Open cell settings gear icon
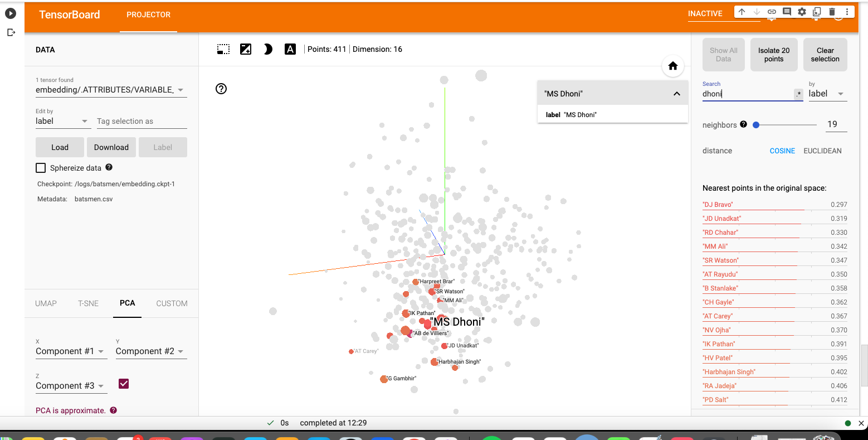This screenshot has width=868, height=440. (x=802, y=12)
